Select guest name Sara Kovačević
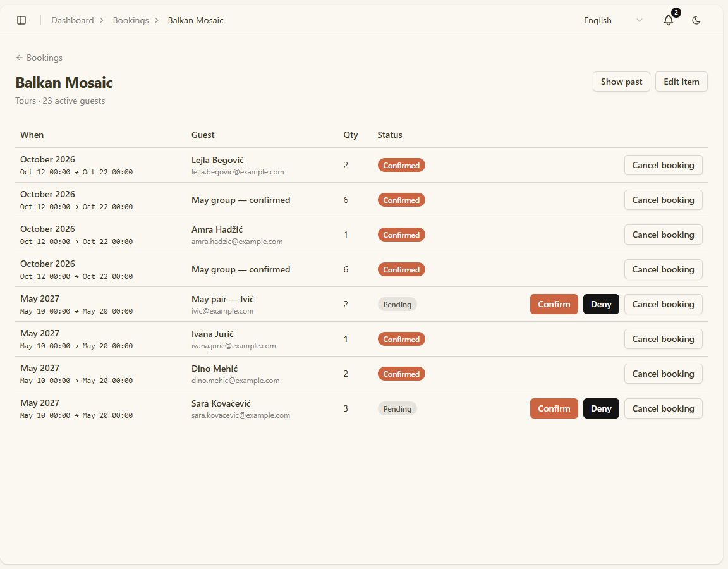The width and height of the screenshot is (728, 569). coord(221,403)
